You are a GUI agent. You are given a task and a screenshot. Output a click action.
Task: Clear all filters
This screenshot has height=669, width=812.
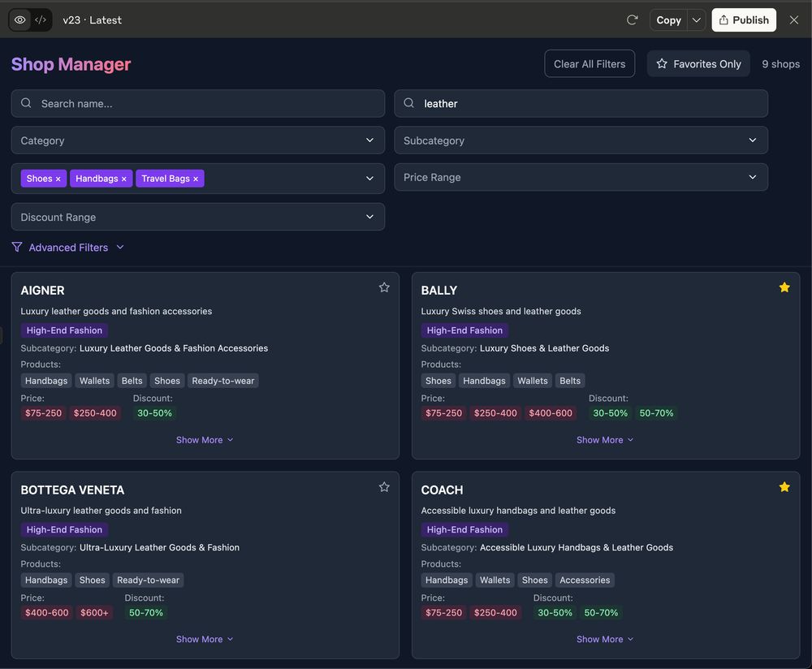(x=590, y=63)
